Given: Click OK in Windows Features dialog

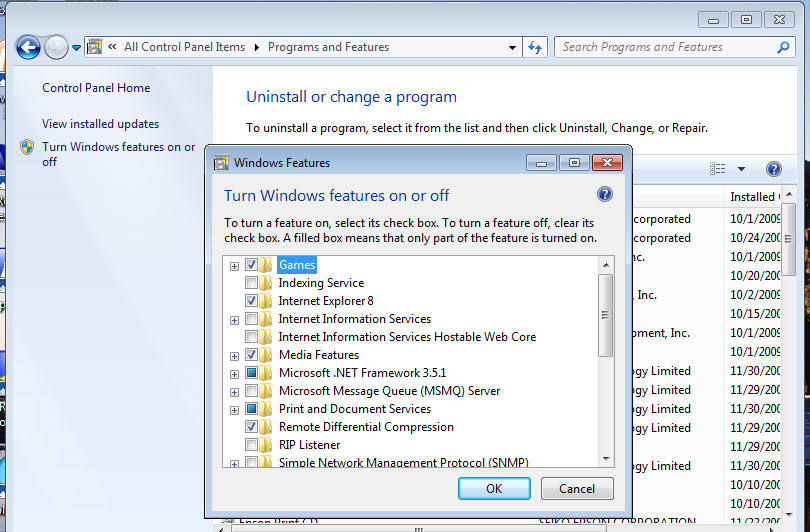Looking at the screenshot, I should pyautogui.click(x=494, y=489).
